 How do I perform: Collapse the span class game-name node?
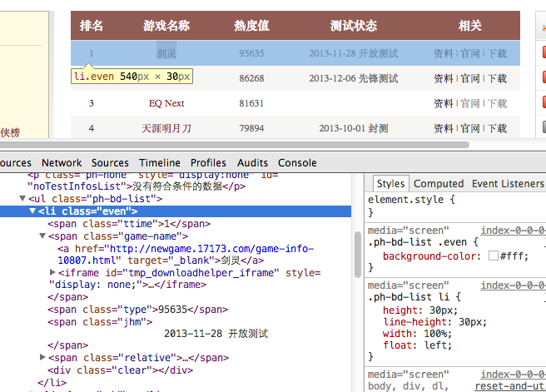pyautogui.click(x=42, y=236)
